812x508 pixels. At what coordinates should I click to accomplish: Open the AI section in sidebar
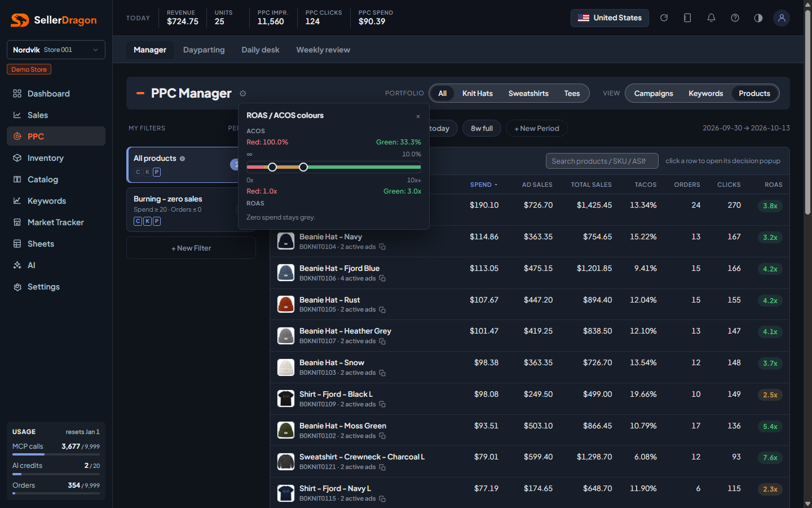[x=56, y=265]
